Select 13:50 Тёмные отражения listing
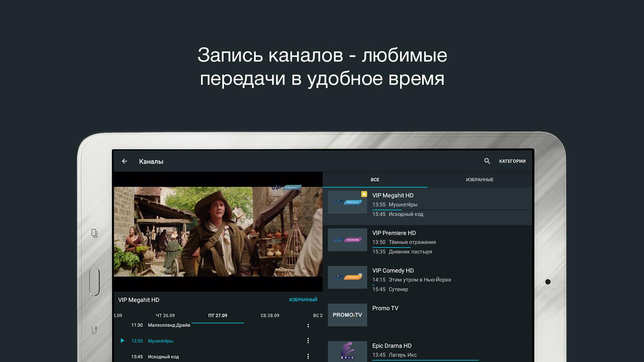644x362 pixels. click(x=404, y=242)
